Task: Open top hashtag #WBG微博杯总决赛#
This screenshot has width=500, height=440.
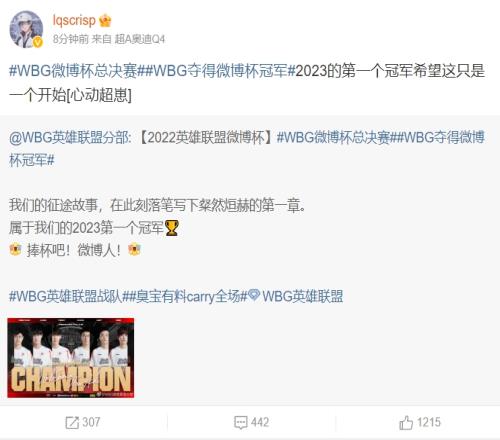Action: point(73,71)
